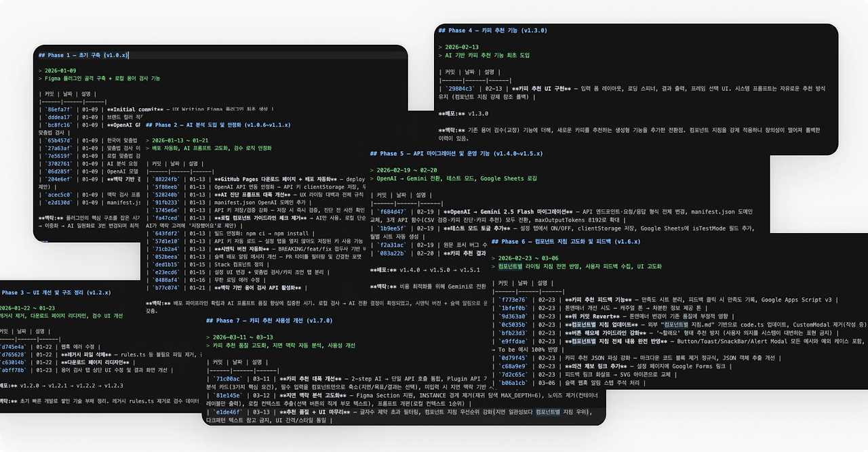Select commit hash "083a22b"
Screen dimensions: 868x452
(x=392, y=253)
